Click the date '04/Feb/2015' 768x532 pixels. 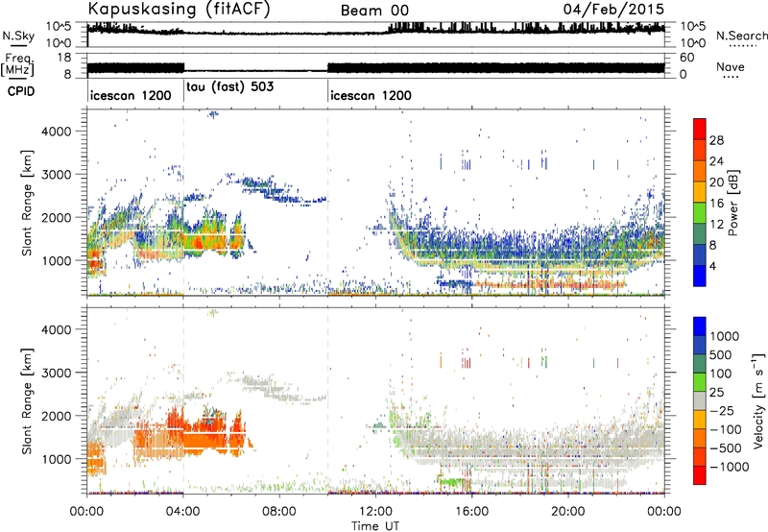(x=613, y=9)
